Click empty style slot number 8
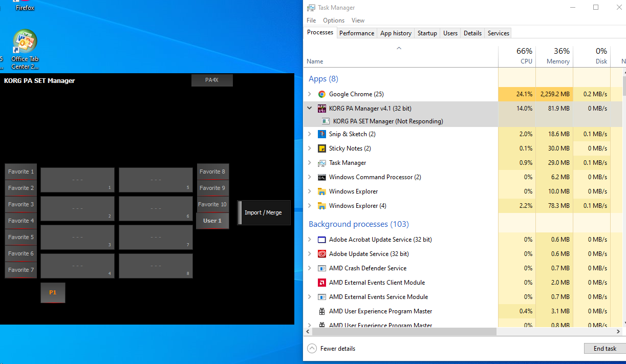626x364 pixels. point(156,266)
